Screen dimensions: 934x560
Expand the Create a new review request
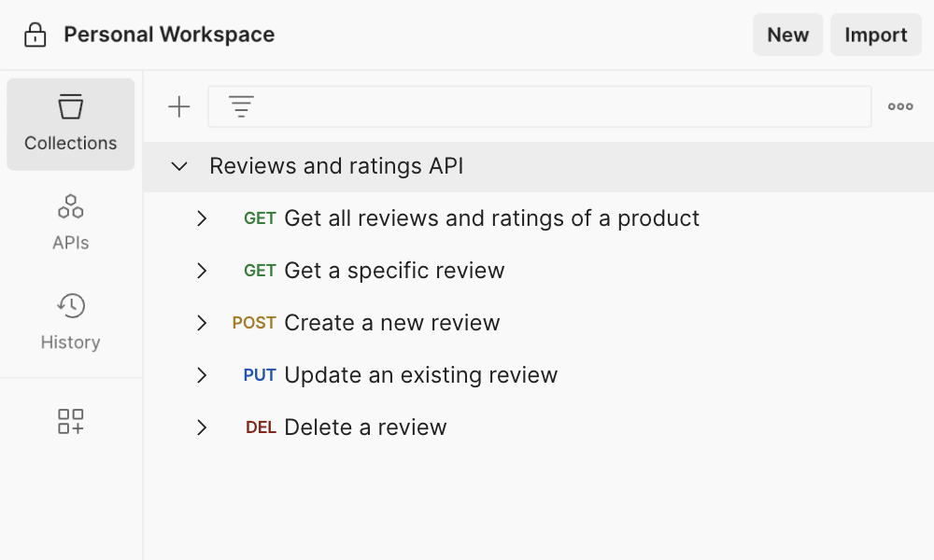click(202, 323)
